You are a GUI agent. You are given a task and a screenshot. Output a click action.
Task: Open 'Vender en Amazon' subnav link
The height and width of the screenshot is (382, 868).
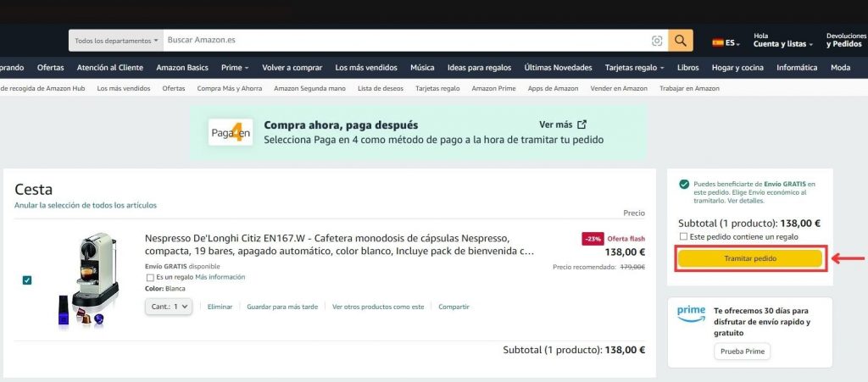pyautogui.click(x=619, y=88)
